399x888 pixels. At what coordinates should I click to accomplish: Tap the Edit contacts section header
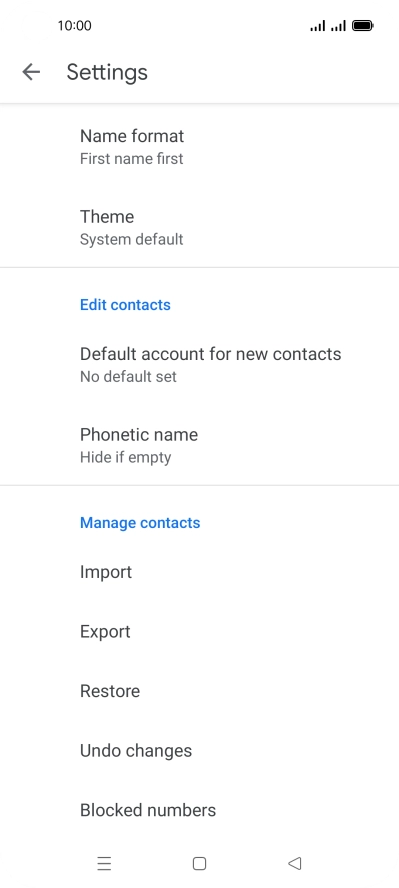pyautogui.click(x=125, y=305)
